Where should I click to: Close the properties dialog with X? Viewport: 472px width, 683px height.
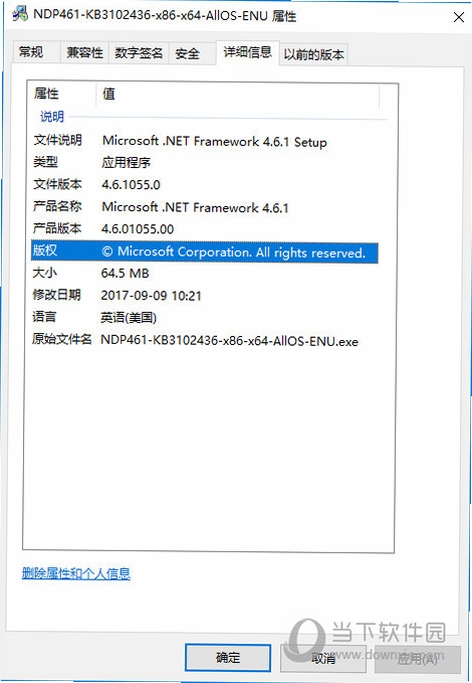[459, 17]
